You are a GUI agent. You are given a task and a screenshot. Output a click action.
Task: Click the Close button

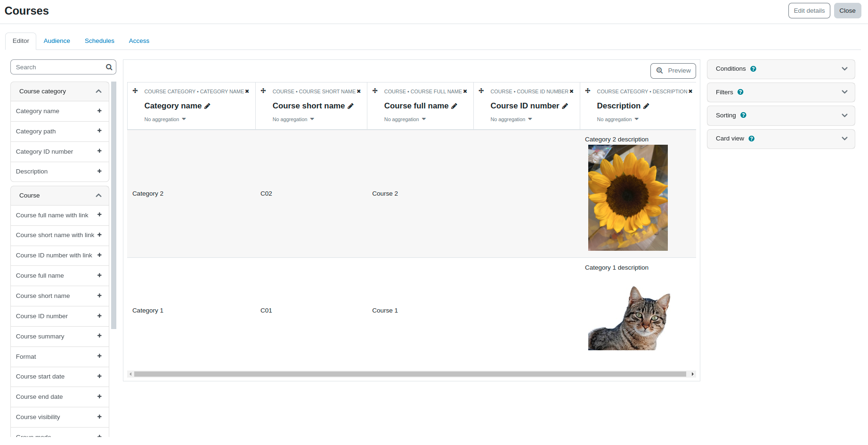pos(847,11)
